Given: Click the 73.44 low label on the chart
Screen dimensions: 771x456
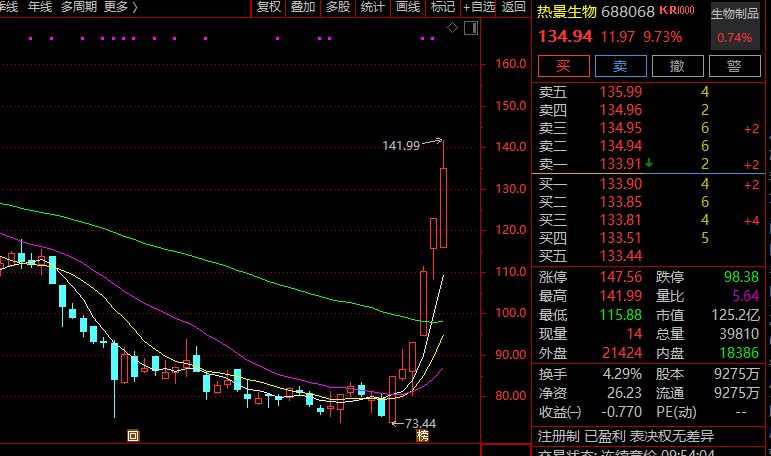Looking at the screenshot, I should [x=420, y=424].
